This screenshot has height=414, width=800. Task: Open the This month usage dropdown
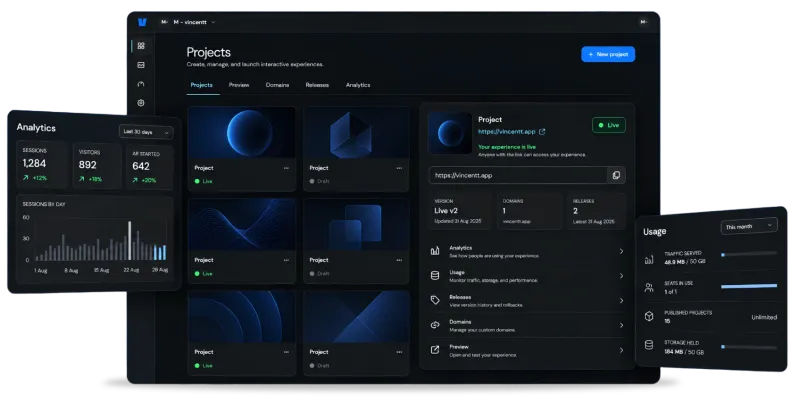click(x=749, y=226)
